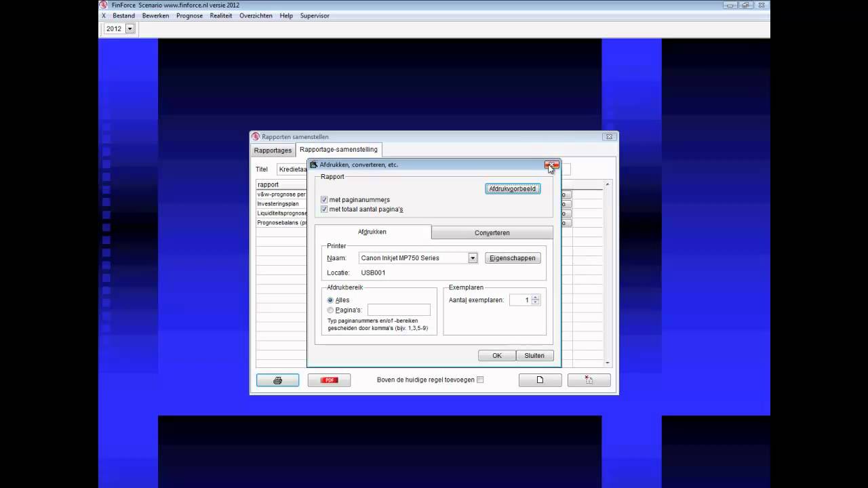The width and height of the screenshot is (868, 488).
Task: Switch to the Afdrukken tab
Action: click(x=372, y=232)
